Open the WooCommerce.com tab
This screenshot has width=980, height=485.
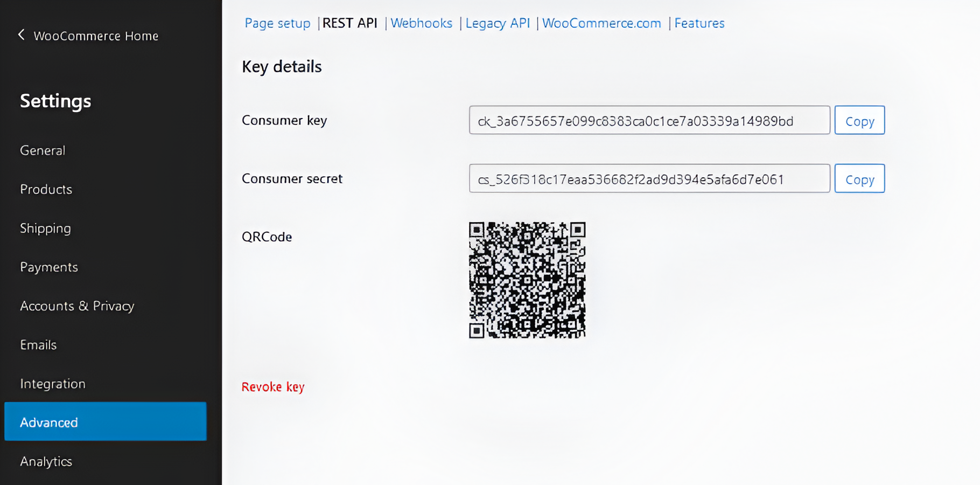(x=601, y=23)
